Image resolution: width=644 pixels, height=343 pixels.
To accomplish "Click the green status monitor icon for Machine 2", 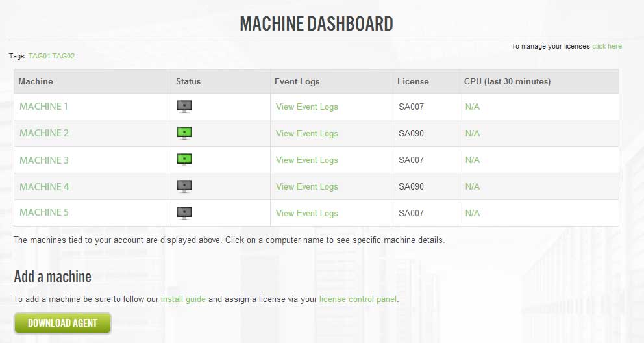I will pos(184,133).
